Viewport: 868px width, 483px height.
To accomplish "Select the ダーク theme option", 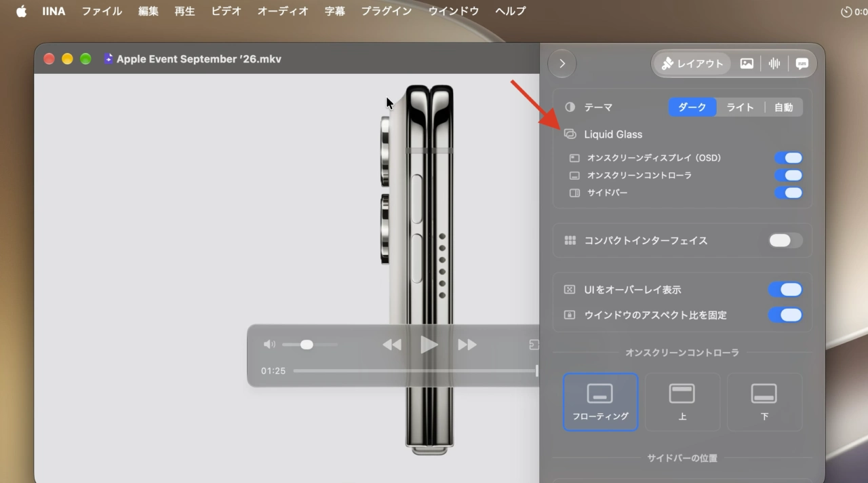I will pyautogui.click(x=692, y=107).
